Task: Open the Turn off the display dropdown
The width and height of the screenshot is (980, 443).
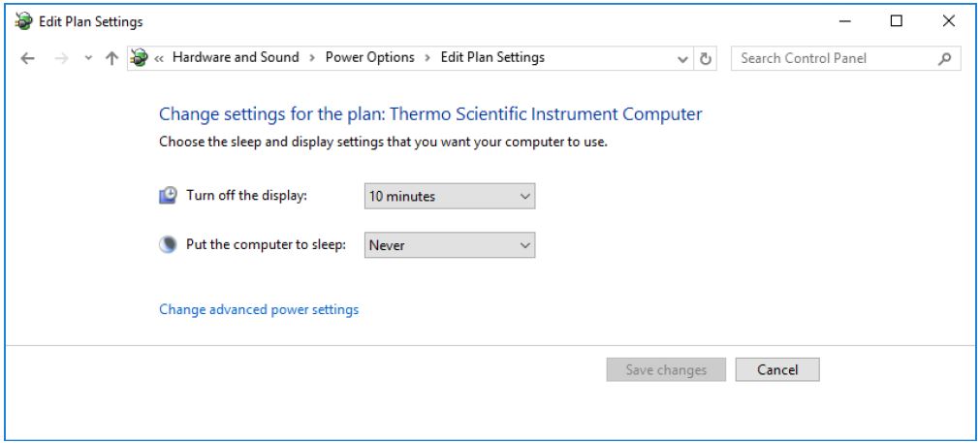Action: click(449, 197)
